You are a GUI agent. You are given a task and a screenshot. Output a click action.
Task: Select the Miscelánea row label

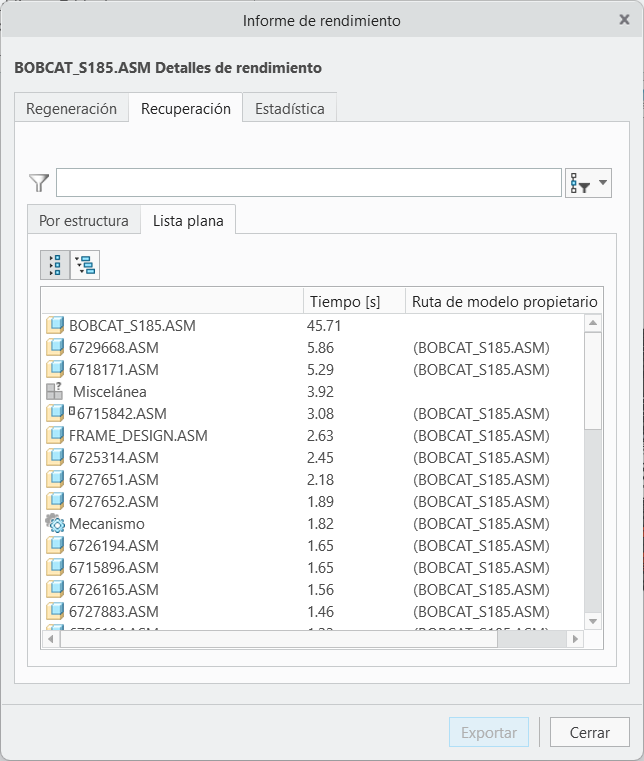click(110, 392)
